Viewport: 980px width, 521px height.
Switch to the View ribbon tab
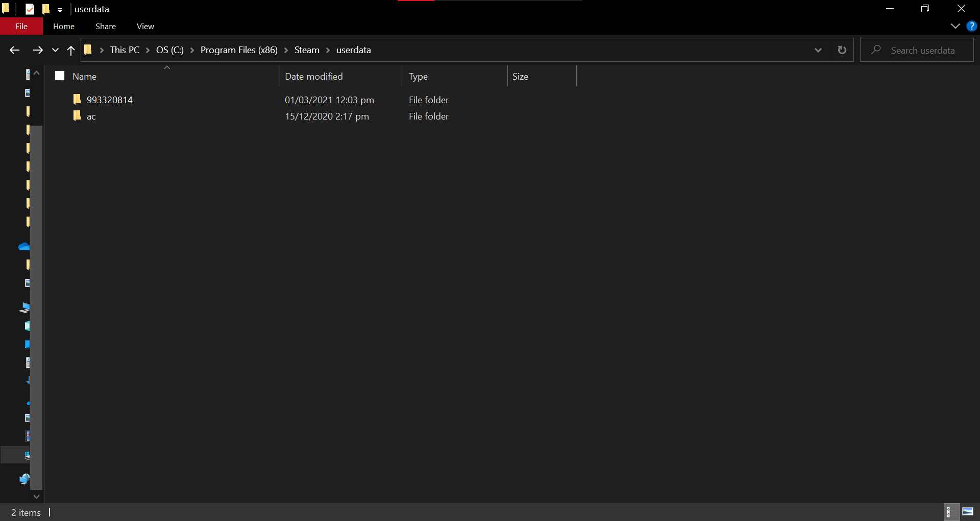tap(145, 26)
